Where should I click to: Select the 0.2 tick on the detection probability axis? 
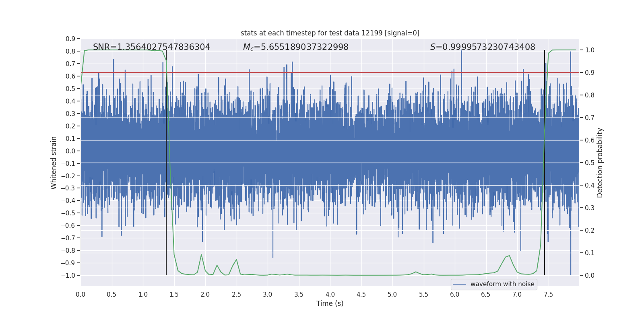[x=590, y=231]
